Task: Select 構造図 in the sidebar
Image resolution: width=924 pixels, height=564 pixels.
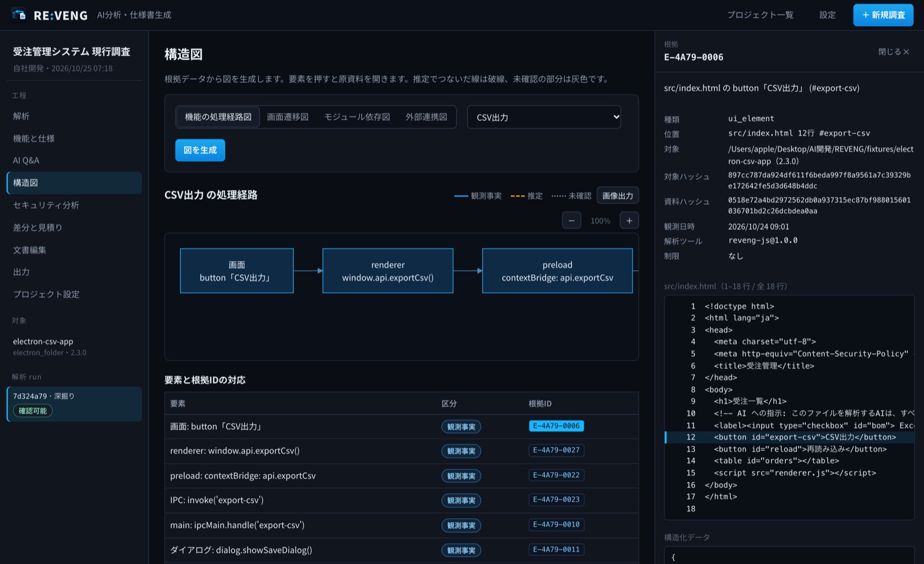Action: pyautogui.click(x=74, y=183)
